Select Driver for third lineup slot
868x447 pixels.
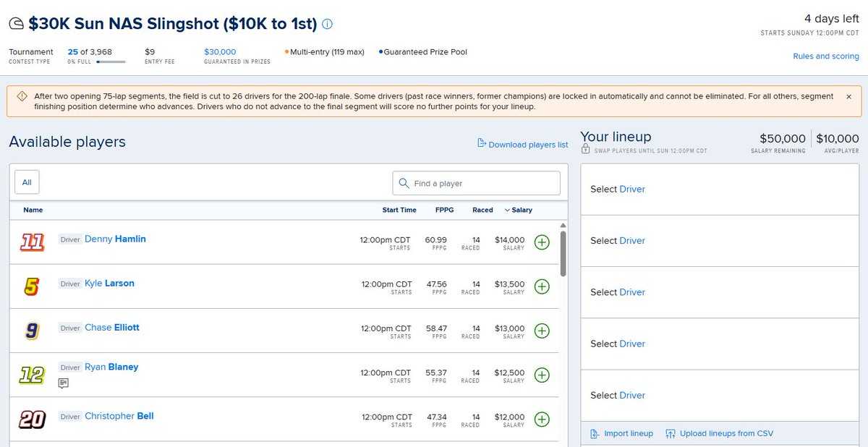tap(632, 292)
